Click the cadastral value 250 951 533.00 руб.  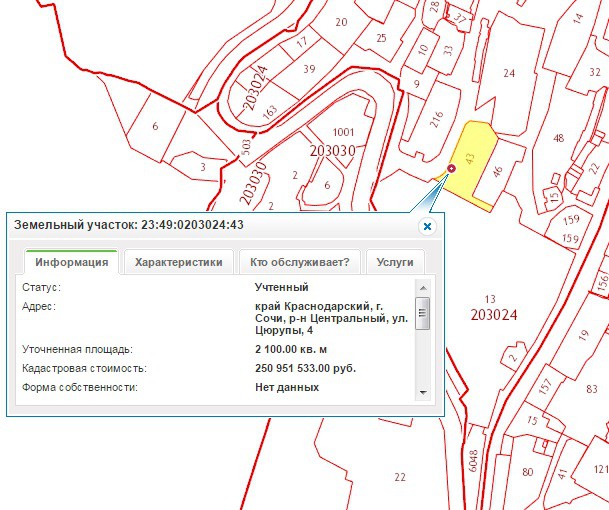tap(306, 368)
